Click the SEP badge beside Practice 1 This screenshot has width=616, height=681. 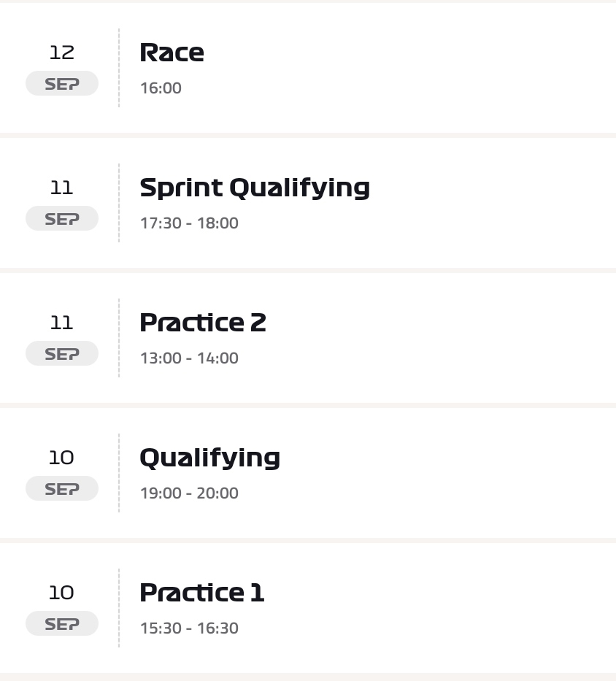tap(62, 623)
